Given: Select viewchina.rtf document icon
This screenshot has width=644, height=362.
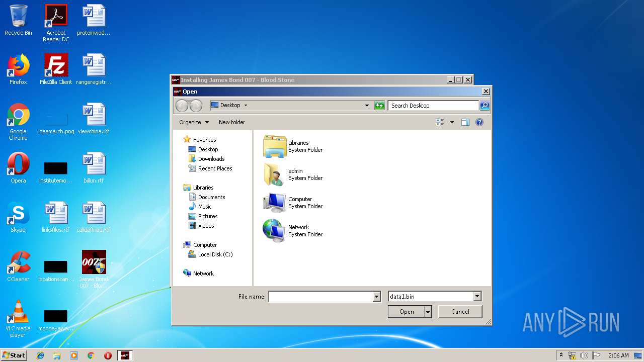Looking at the screenshot, I should [x=94, y=119].
